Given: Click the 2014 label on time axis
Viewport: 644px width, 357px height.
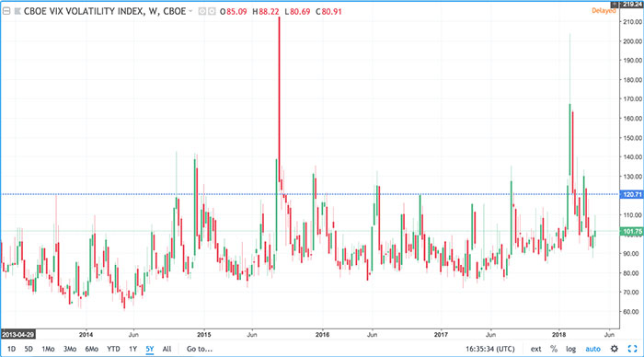Looking at the screenshot, I should [x=86, y=334].
